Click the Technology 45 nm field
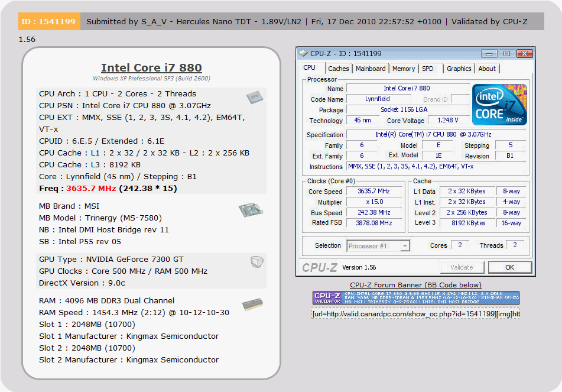 pyautogui.click(x=362, y=120)
